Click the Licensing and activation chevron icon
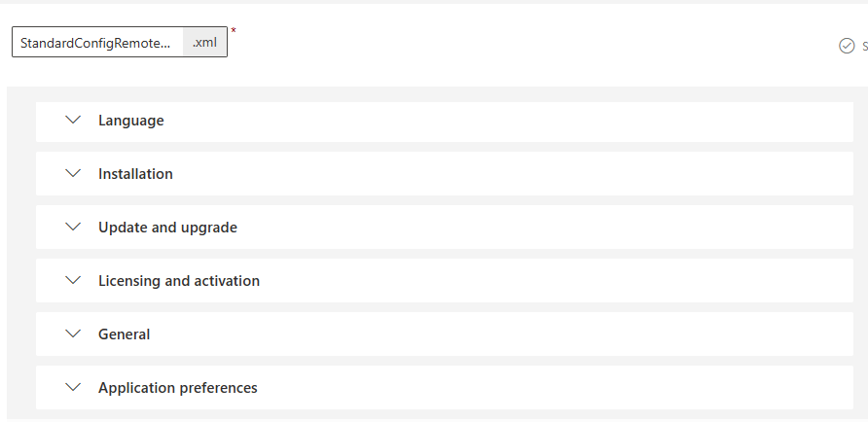 coord(72,281)
